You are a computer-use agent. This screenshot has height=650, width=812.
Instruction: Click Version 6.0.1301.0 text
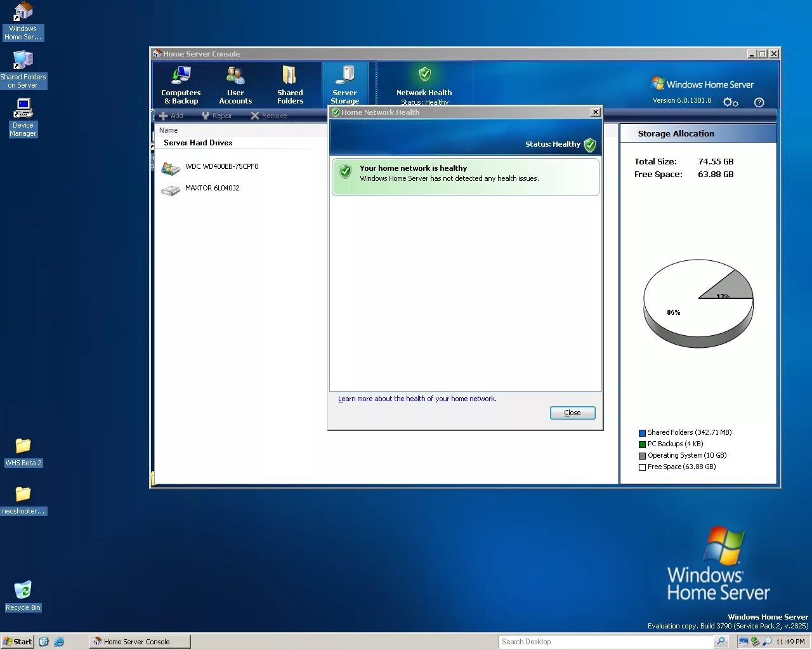tap(682, 101)
